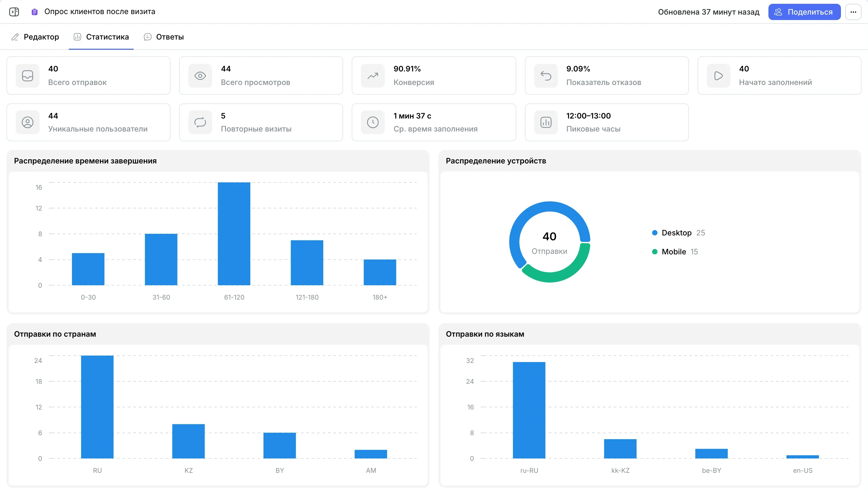Click the bar chart icon for Пиковые часы
The height and width of the screenshot is (492, 868).
coord(546,122)
